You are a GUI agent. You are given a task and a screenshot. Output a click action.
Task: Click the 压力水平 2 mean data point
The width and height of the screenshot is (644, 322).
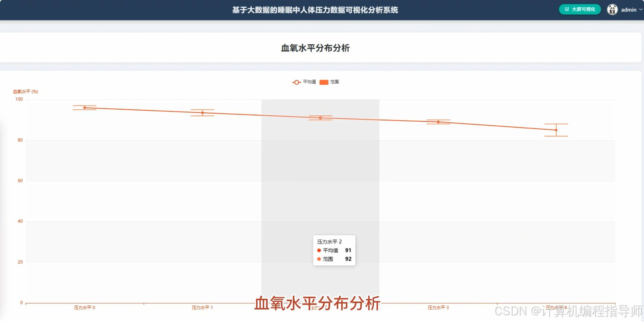click(x=321, y=118)
